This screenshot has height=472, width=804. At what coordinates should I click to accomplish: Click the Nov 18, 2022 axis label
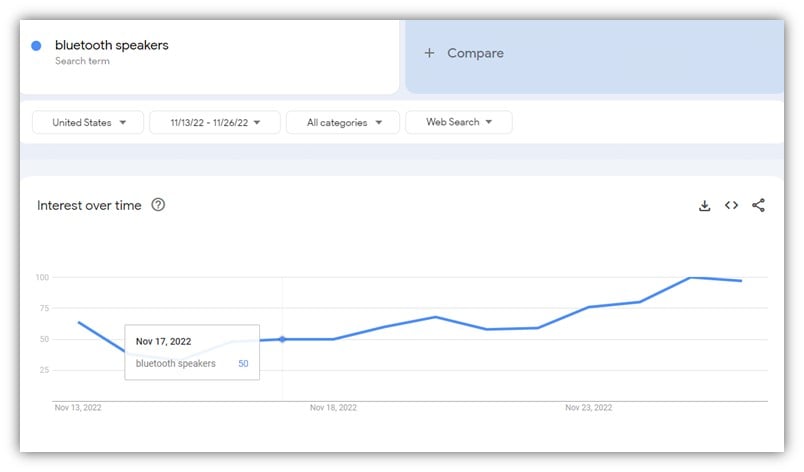[x=333, y=408]
